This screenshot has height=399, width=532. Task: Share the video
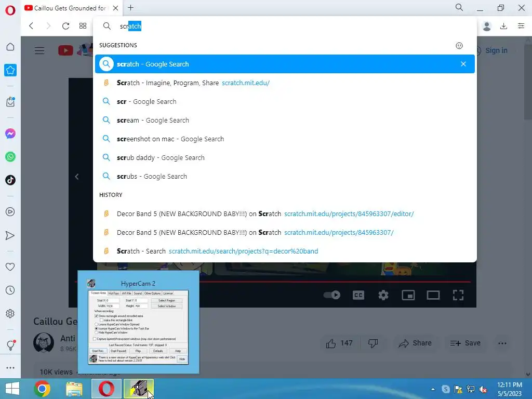pyautogui.click(x=415, y=343)
